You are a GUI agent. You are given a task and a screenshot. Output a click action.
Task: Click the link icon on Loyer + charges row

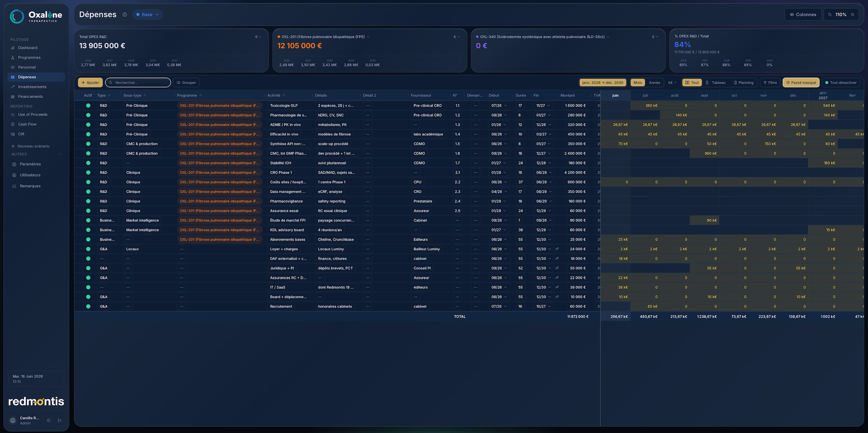click(557, 249)
